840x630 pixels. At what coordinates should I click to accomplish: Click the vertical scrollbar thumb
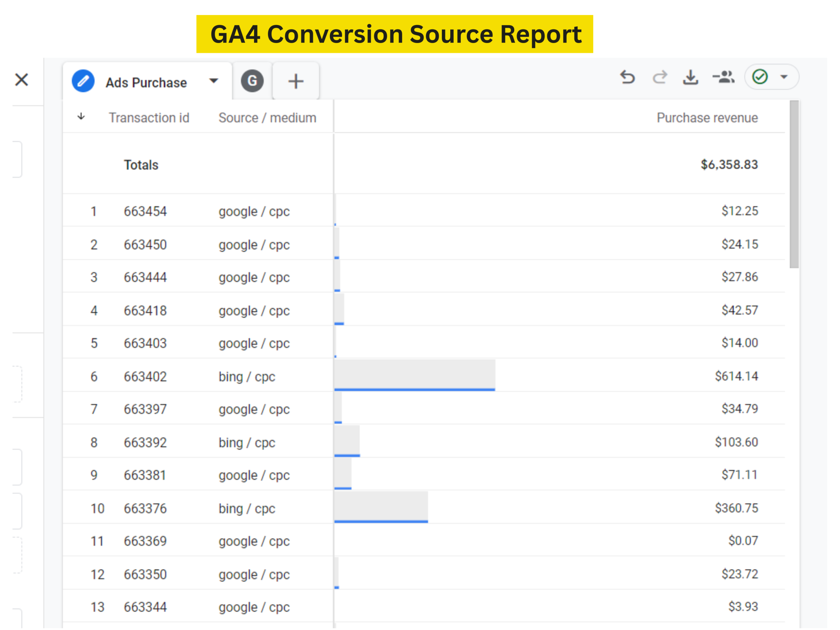click(794, 184)
